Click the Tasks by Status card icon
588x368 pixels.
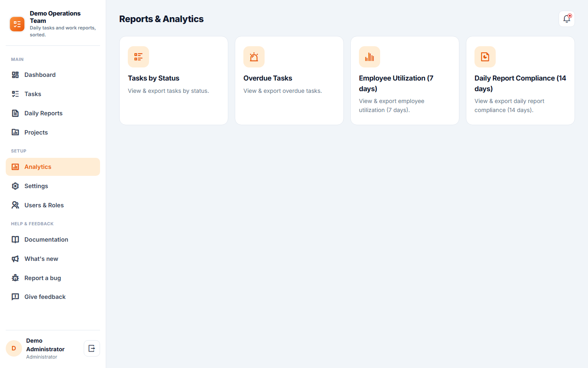pos(138,57)
